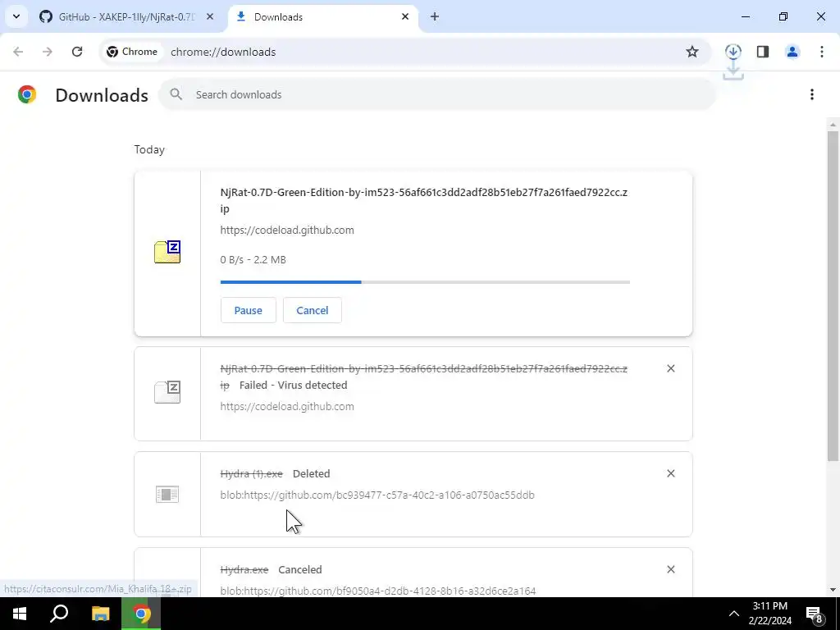Screen dimensions: 840x630
Task: Click the 'Today' date heading
Action: [149, 149]
